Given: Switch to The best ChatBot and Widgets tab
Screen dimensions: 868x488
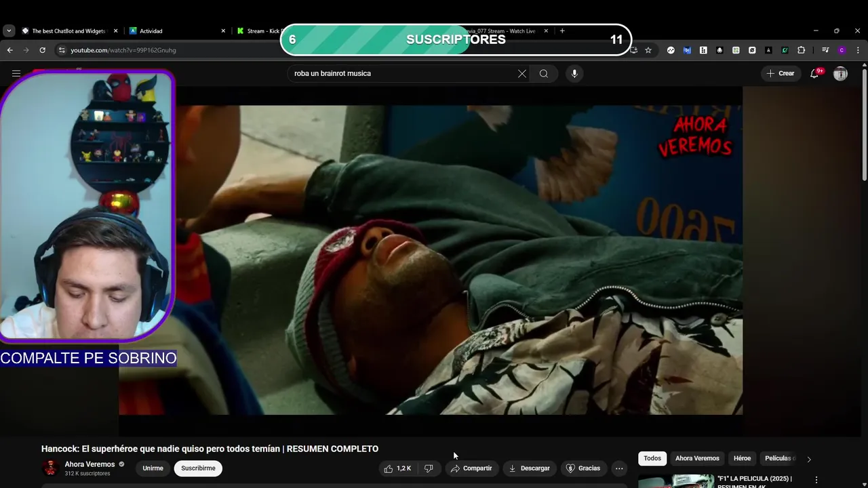Looking at the screenshot, I should [x=69, y=30].
